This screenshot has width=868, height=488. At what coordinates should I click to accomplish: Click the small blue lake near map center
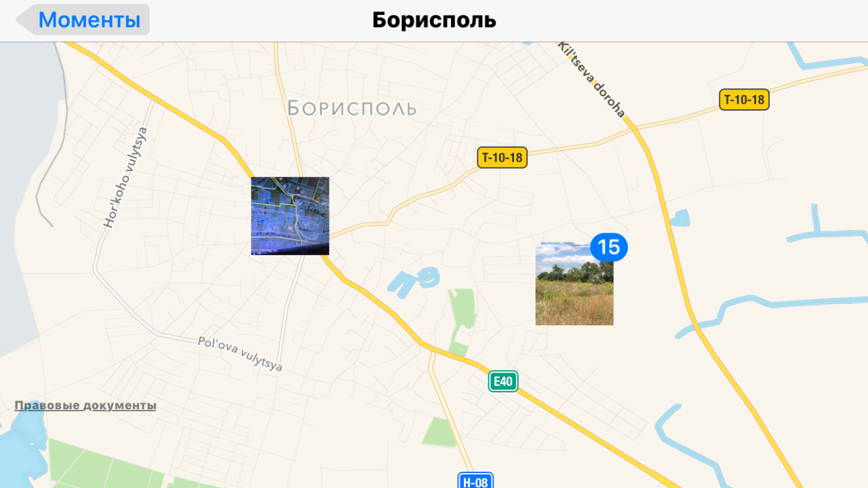[414, 278]
